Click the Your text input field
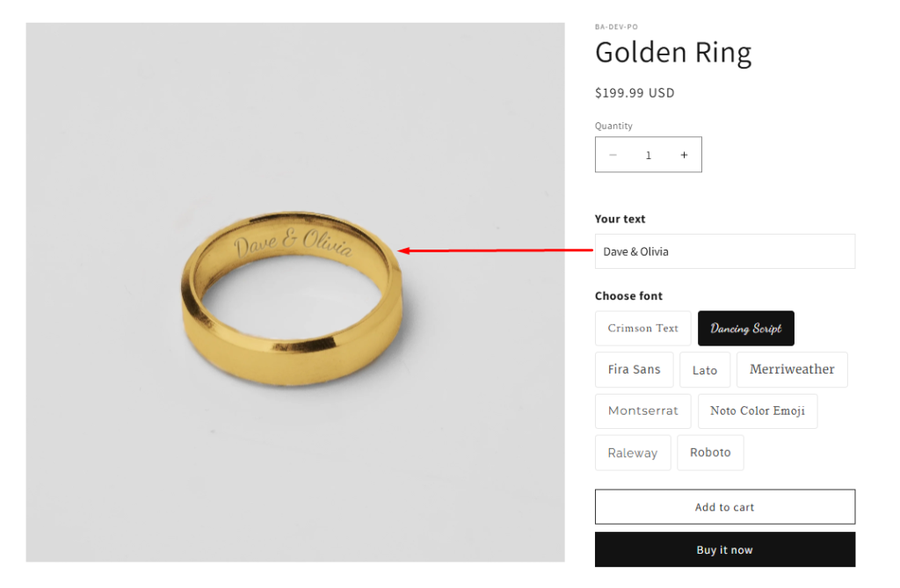This screenshot has height=588, width=900. click(724, 251)
